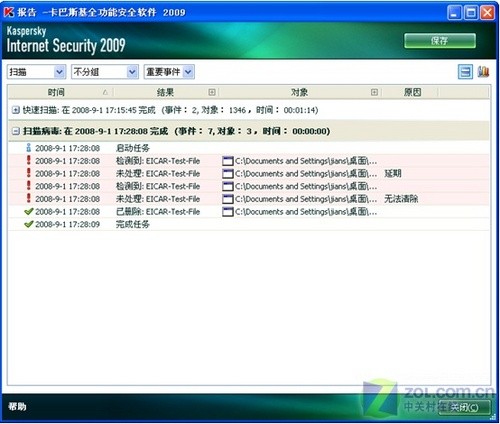This screenshot has height=424, width=500.
Task: Switch to chart statistics view icon
Action: pos(483,71)
